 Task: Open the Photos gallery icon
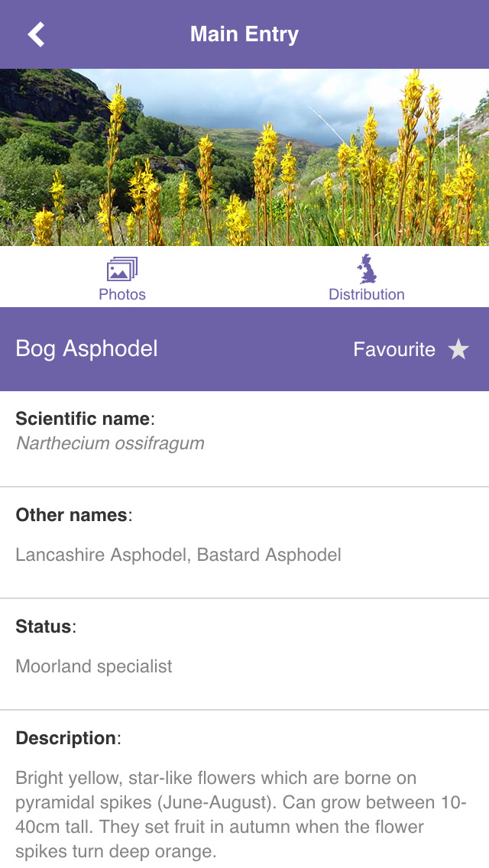tap(122, 269)
